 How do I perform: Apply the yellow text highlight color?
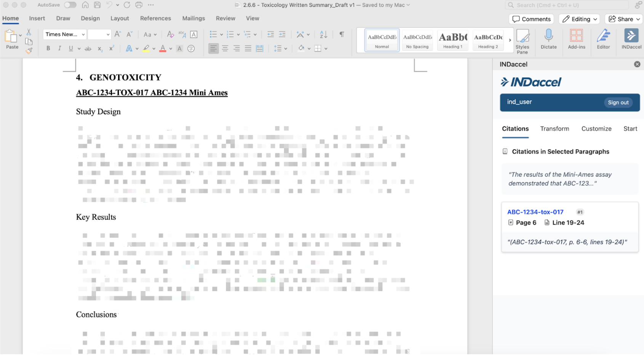click(146, 48)
